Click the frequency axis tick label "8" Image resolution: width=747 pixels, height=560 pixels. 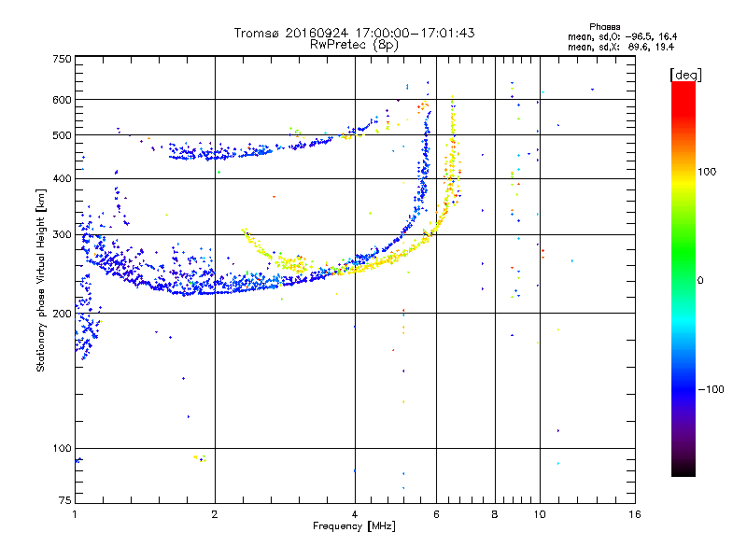coord(495,514)
